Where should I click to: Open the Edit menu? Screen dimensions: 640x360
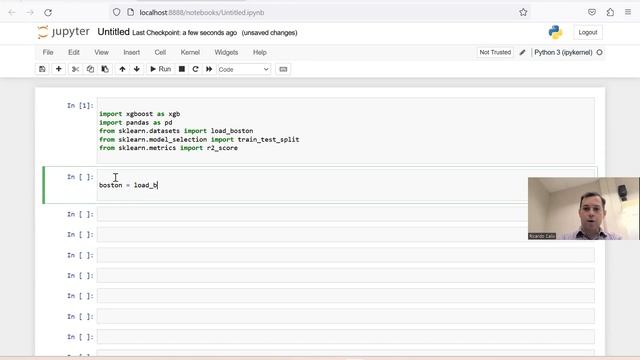point(74,52)
